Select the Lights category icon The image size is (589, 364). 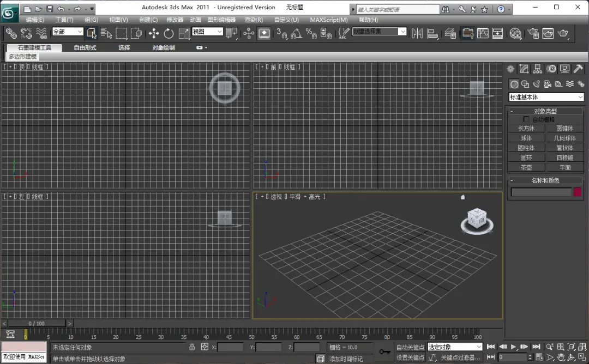(537, 84)
